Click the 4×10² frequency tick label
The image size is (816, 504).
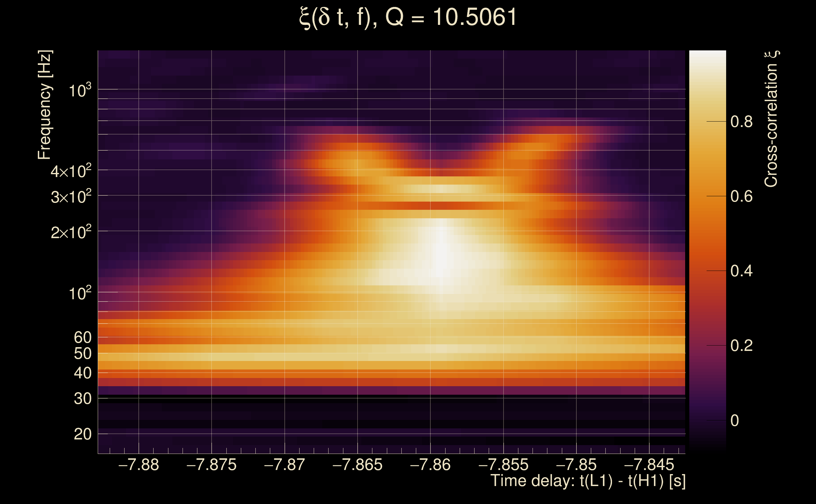pos(71,171)
